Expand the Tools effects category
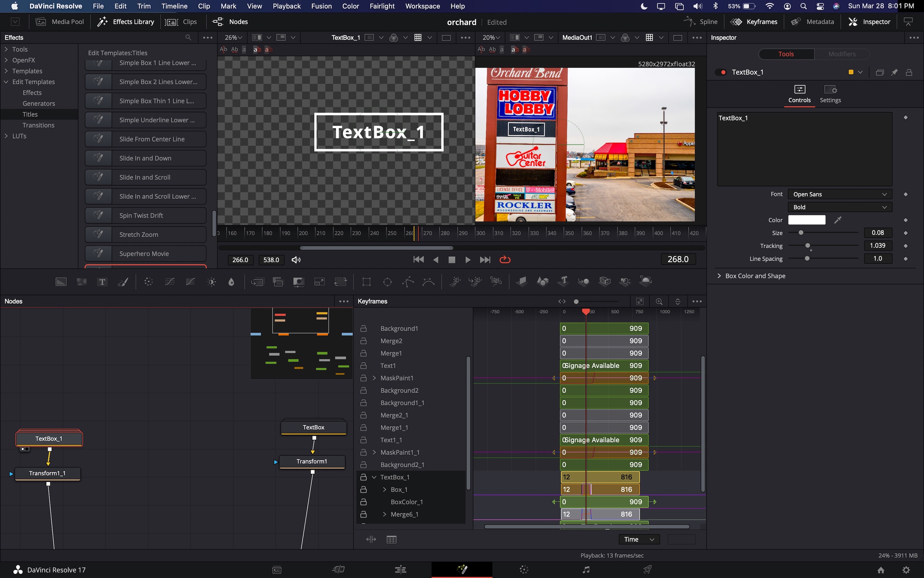 coord(6,49)
